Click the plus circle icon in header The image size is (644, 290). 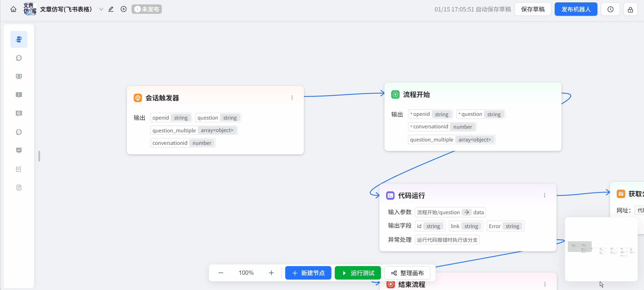click(x=124, y=9)
